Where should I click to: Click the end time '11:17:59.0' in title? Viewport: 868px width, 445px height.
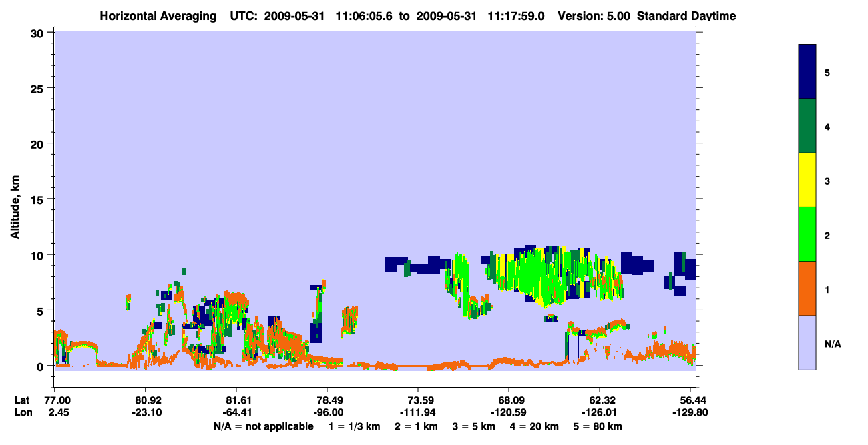517,16
